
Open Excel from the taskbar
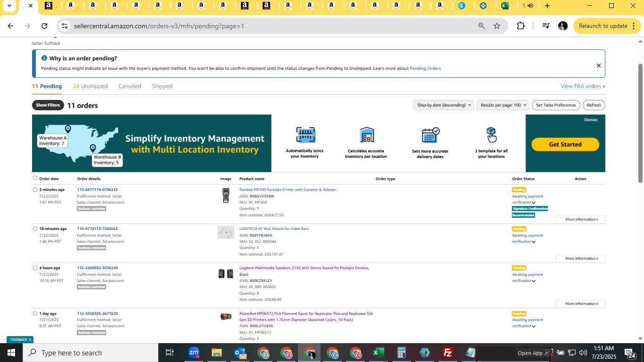point(378,353)
